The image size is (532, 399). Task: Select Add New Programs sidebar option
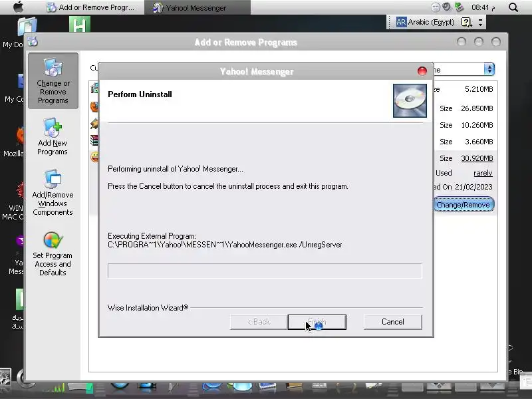(x=53, y=137)
